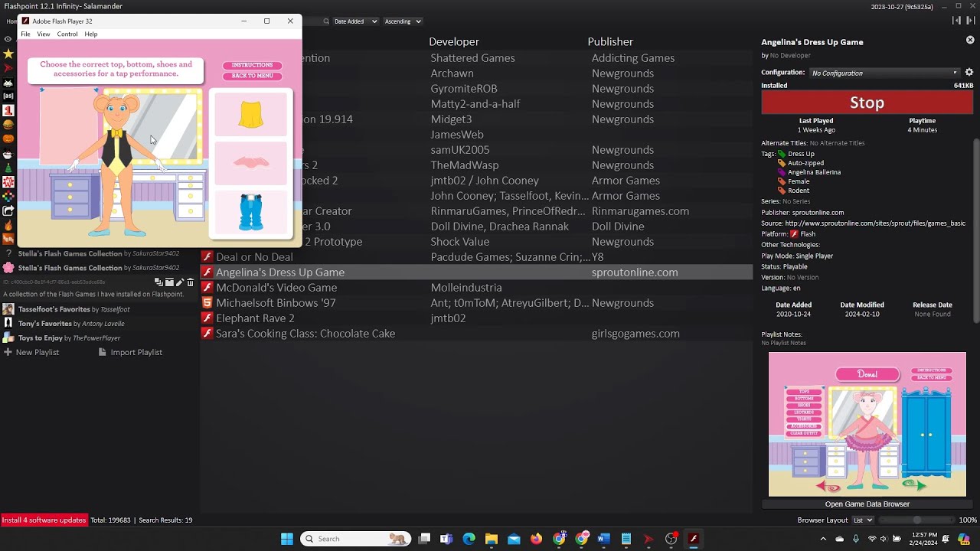
Task: Open the File menu in Flash Player
Action: click(25, 34)
